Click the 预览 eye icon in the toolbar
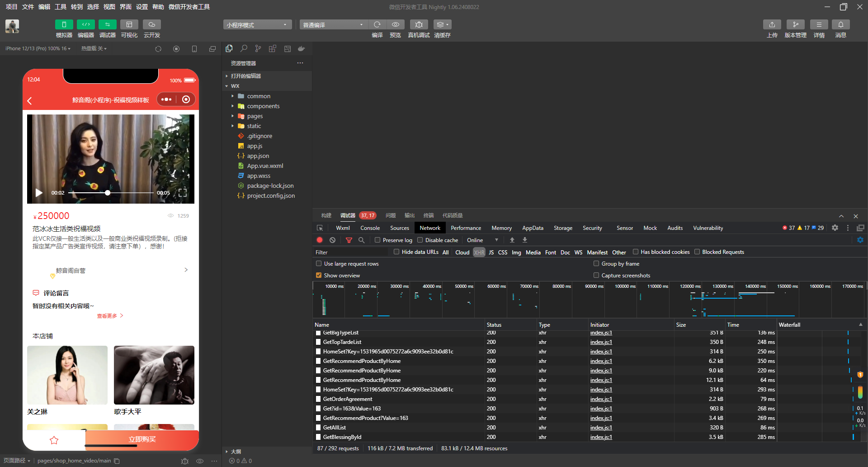The image size is (868, 467). pyautogui.click(x=395, y=24)
